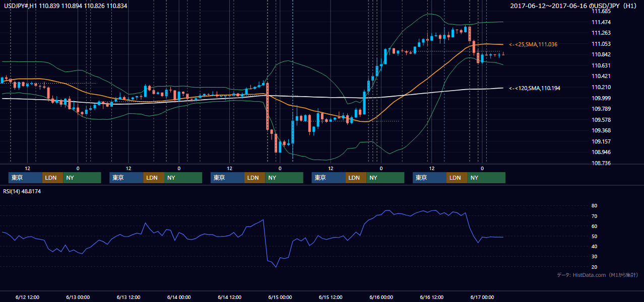Screen dimensions: 644x302
Task: Click price axis value 109.368
Action: point(601,130)
